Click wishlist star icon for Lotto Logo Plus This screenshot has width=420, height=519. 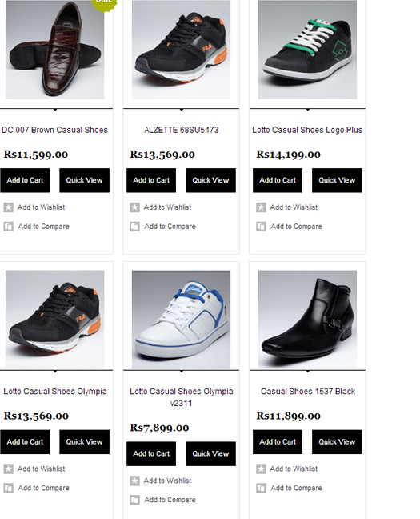pos(261,207)
